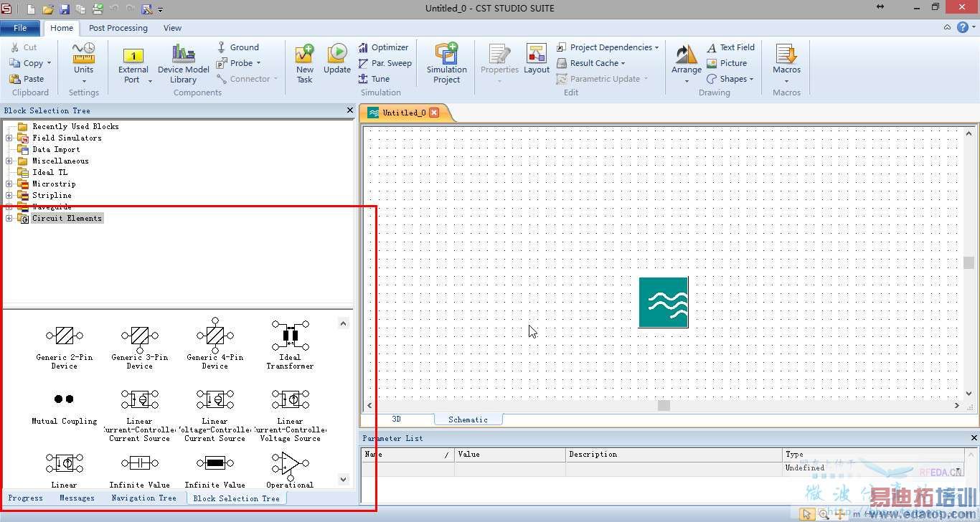The image size is (980, 522).
Task: Open the Optimizer
Action: [383, 47]
